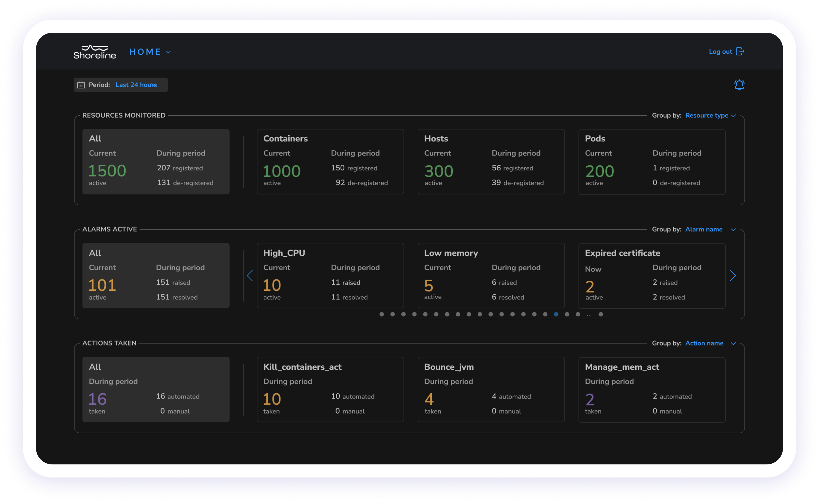The width and height of the screenshot is (819, 504).
Task: Click the log out arrow icon
Action: pyautogui.click(x=740, y=51)
